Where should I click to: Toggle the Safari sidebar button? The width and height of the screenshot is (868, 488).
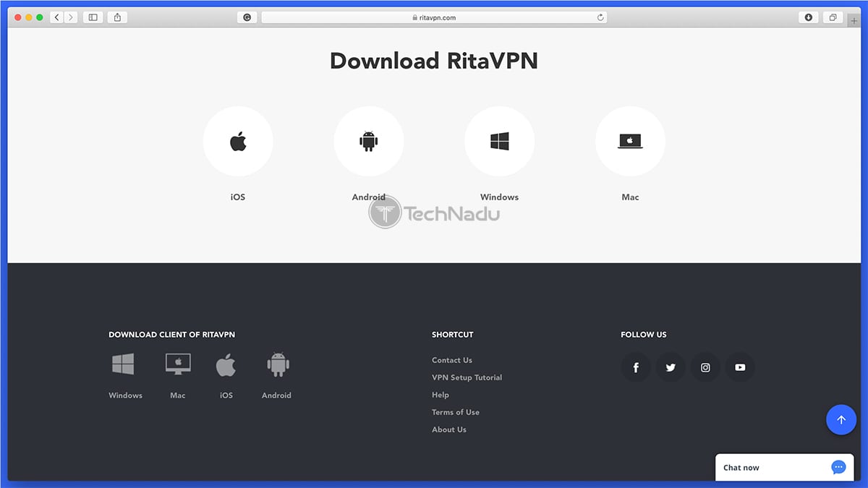pos(93,17)
